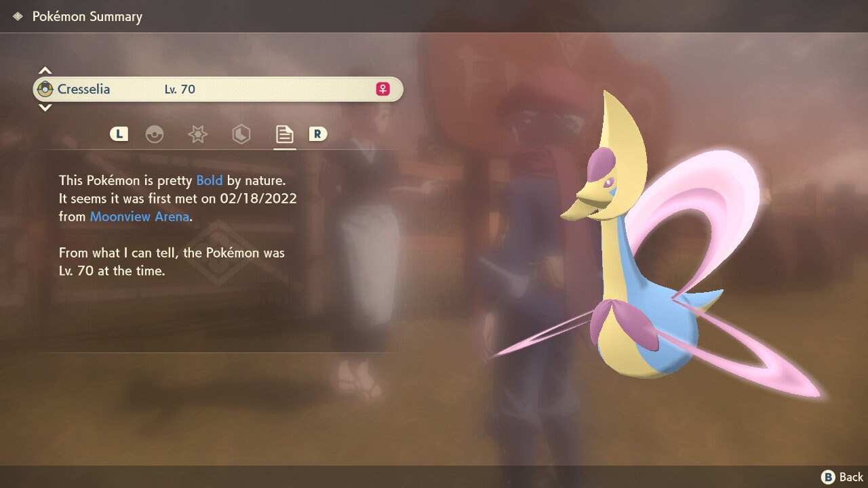
Task: Open the star-shaped tab icon
Action: 197,134
